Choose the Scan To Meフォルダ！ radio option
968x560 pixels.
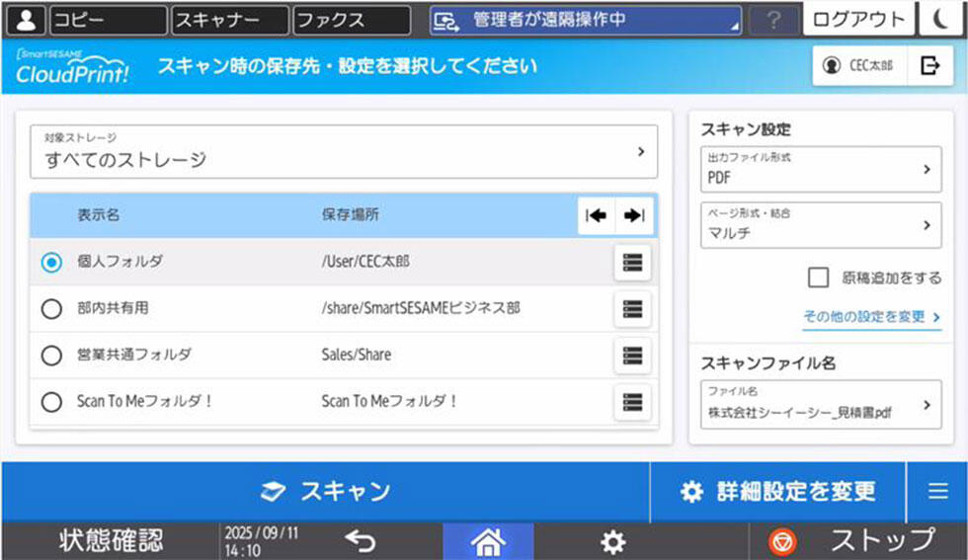(51, 402)
